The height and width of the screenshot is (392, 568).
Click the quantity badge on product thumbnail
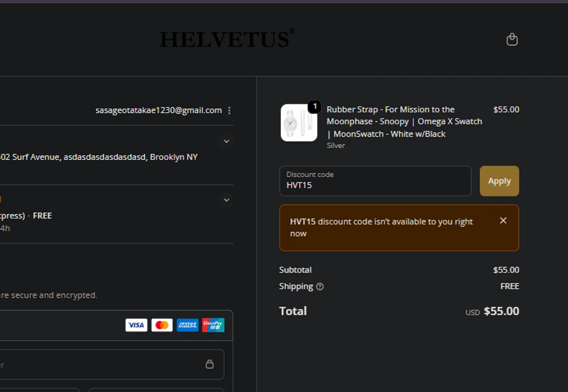(x=315, y=107)
